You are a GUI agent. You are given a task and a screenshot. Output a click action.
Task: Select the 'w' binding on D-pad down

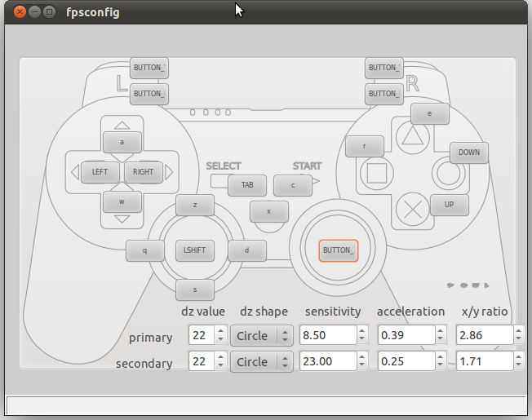122,201
